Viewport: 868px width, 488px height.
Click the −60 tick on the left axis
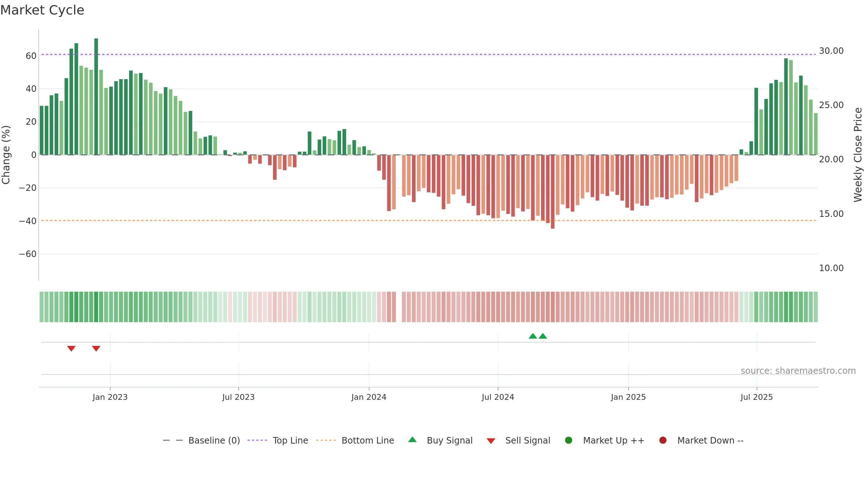point(28,254)
